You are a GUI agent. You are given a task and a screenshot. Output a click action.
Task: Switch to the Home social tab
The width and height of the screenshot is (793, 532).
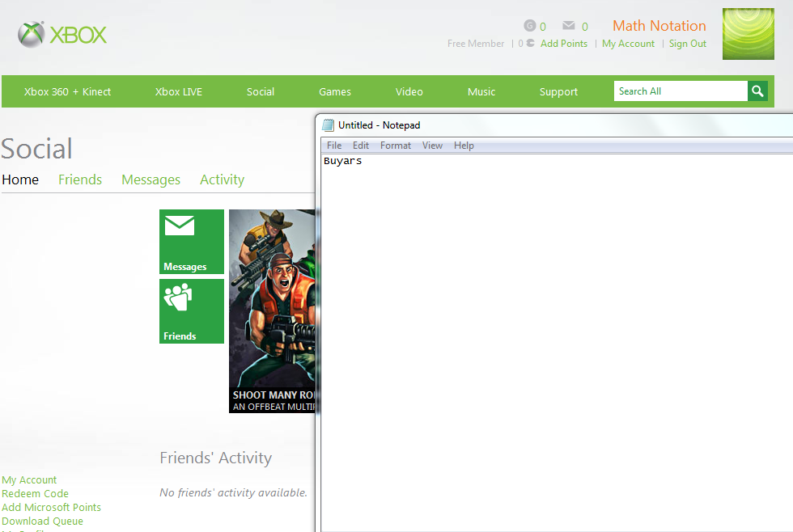pyautogui.click(x=20, y=179)
